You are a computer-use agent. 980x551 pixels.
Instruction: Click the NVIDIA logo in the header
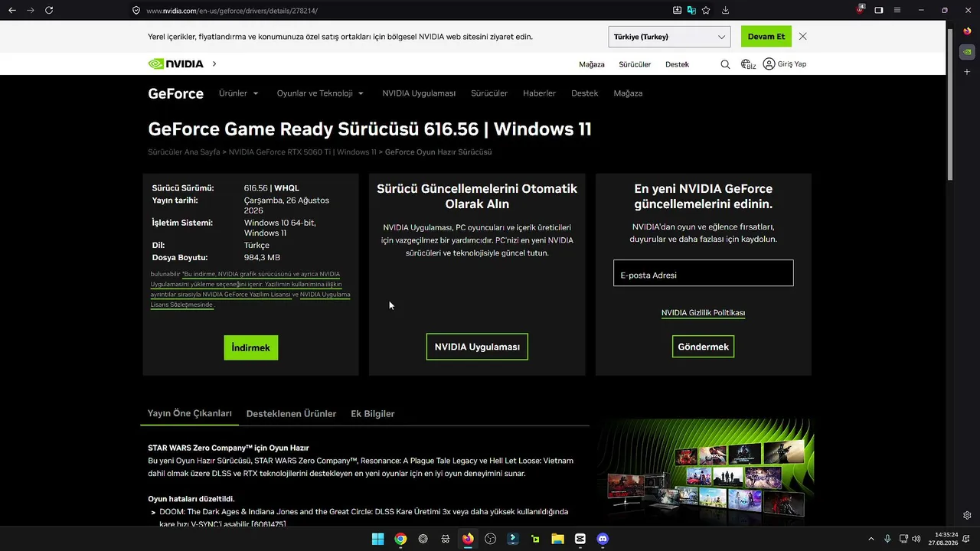176,64
